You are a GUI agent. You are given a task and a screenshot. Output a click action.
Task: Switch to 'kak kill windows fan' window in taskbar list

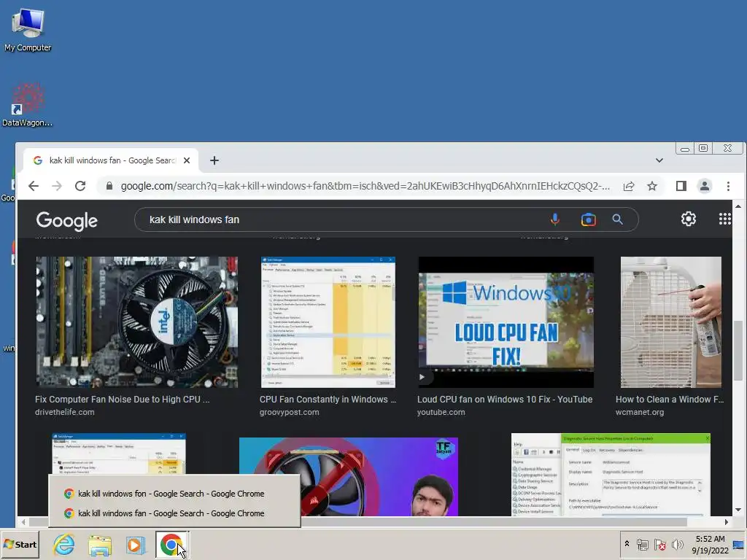(x=174, y=513)
